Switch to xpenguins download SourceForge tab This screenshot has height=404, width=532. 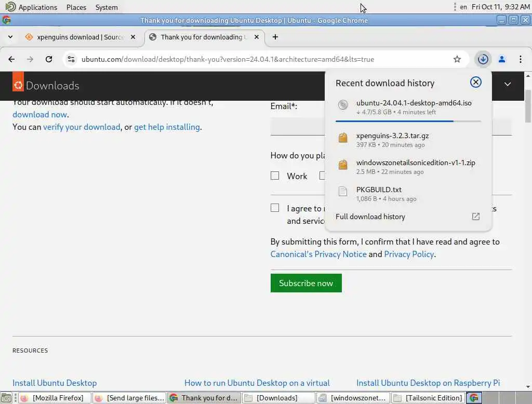click(81, 37)
